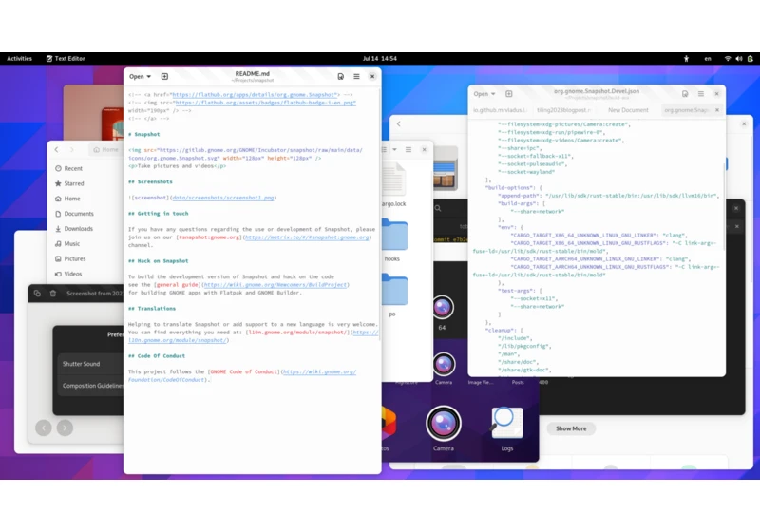Switch to the New Document tab
The image size is (760, 532).
(x=628, y=110)
